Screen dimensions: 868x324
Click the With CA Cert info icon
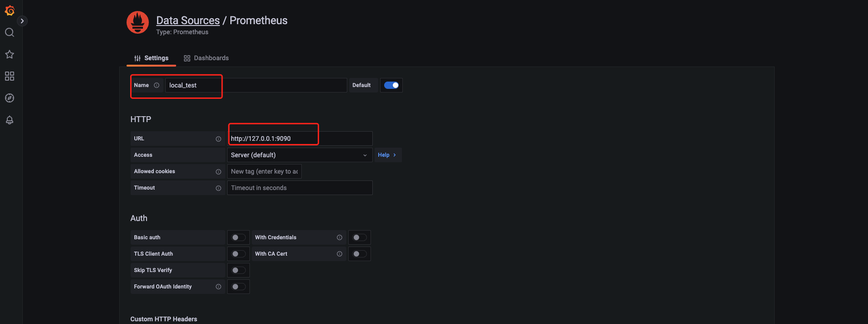click(340, 254)
